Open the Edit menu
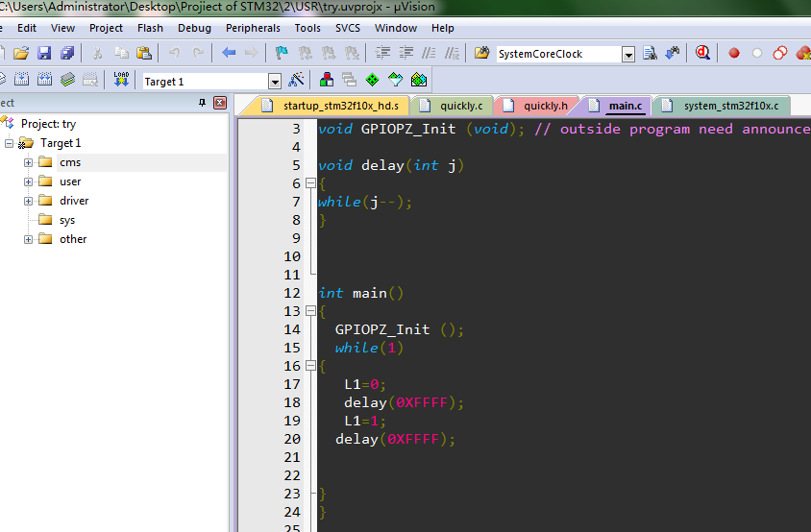Screen dimensions: 811x532 tap(27, 28)
